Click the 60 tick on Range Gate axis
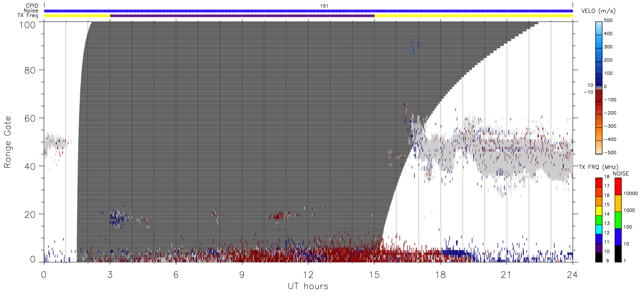This screenshot has width=644, height=297. [30, 118]
